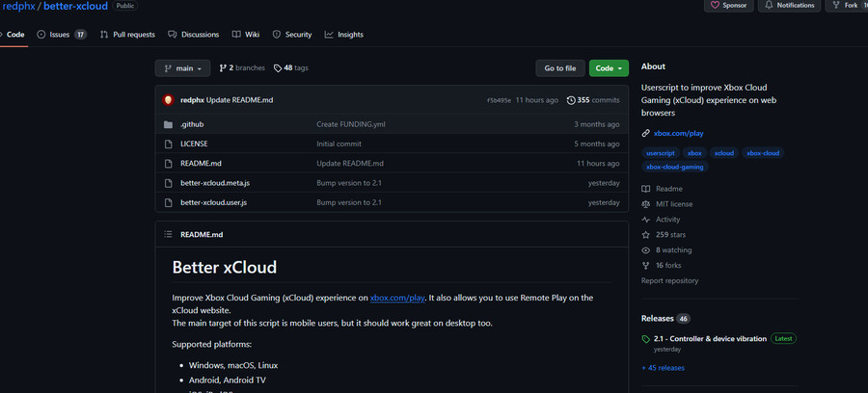The height and width of the screenshot is (393, 868).
Task: Open README.md in the file list
Action: coord(201,164)
